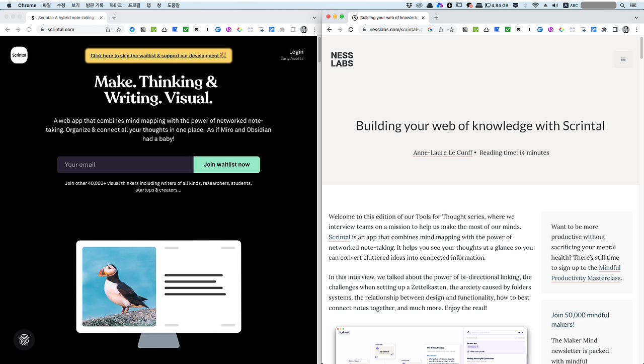Click Login on the Scrintal page
Image resolution: width=644 pixels, height=364 pixels.
296,52
